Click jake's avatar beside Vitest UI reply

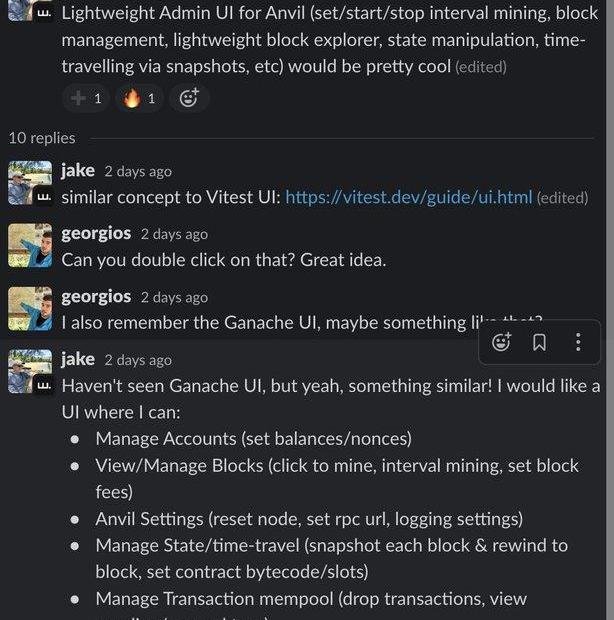pos(30,183)
